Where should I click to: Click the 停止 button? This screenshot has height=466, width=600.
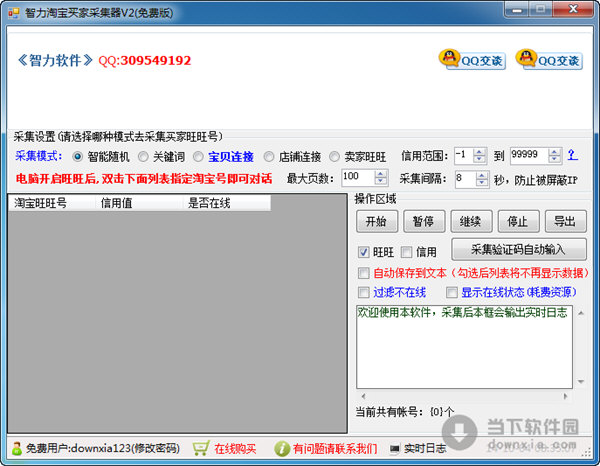point(518,221)
